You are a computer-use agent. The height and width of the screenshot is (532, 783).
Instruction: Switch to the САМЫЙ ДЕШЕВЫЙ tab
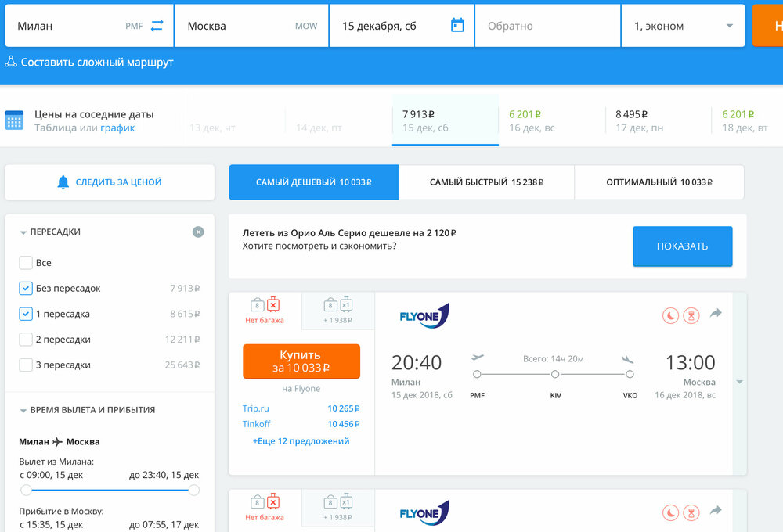point(314,182)
